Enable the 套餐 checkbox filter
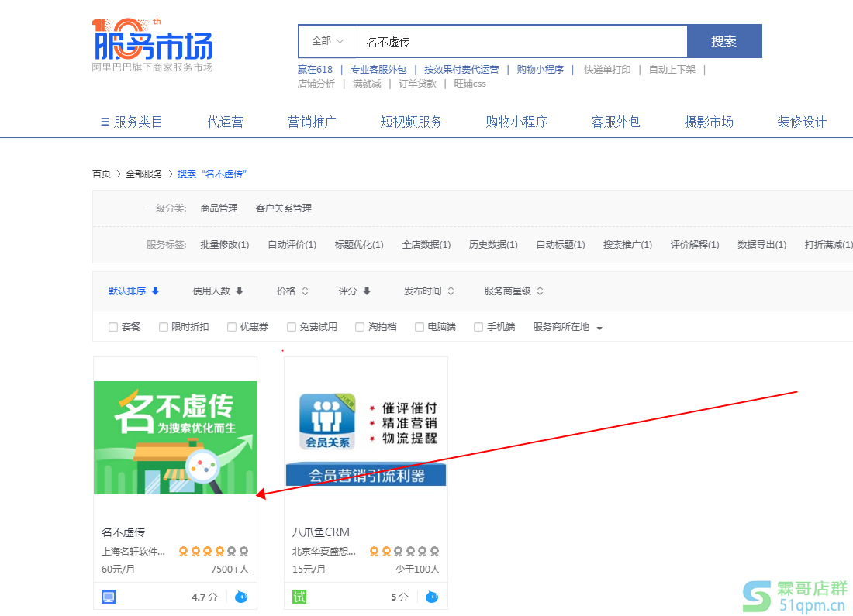 [113, 327]
